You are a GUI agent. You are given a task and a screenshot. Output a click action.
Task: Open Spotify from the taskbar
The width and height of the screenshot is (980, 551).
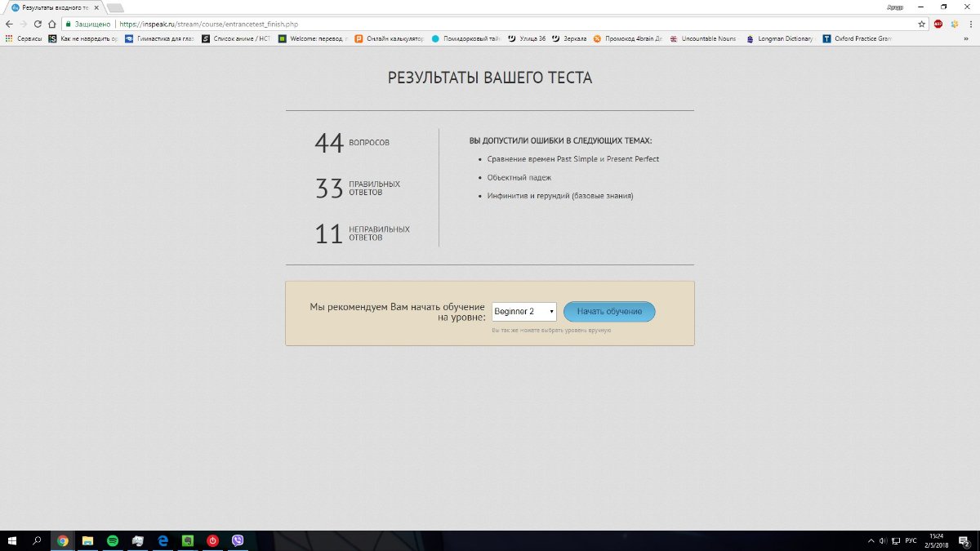click(x=113, y=540)
